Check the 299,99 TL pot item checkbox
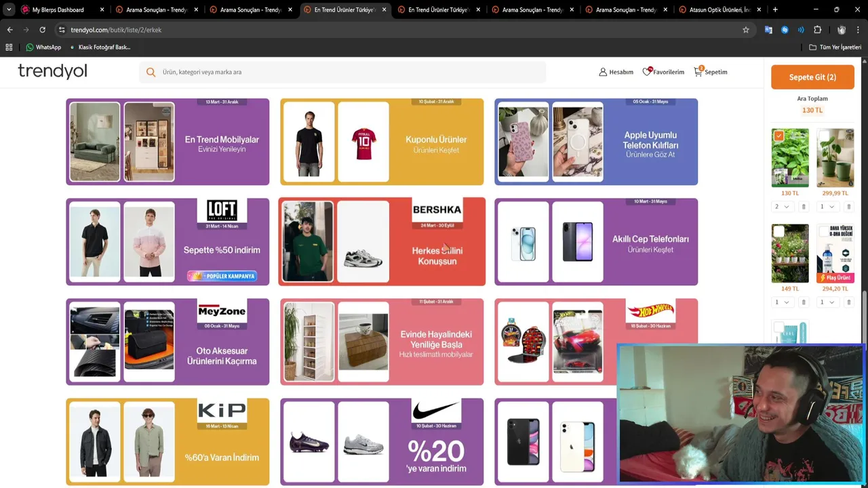This screenshot has width=868, height=488. click(824, 136)
